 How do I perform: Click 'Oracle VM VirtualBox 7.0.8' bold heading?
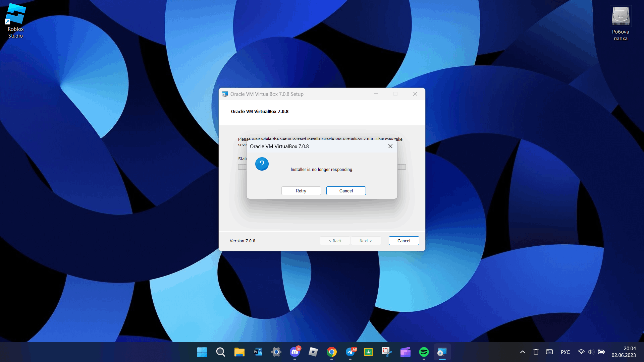point(260,112)
